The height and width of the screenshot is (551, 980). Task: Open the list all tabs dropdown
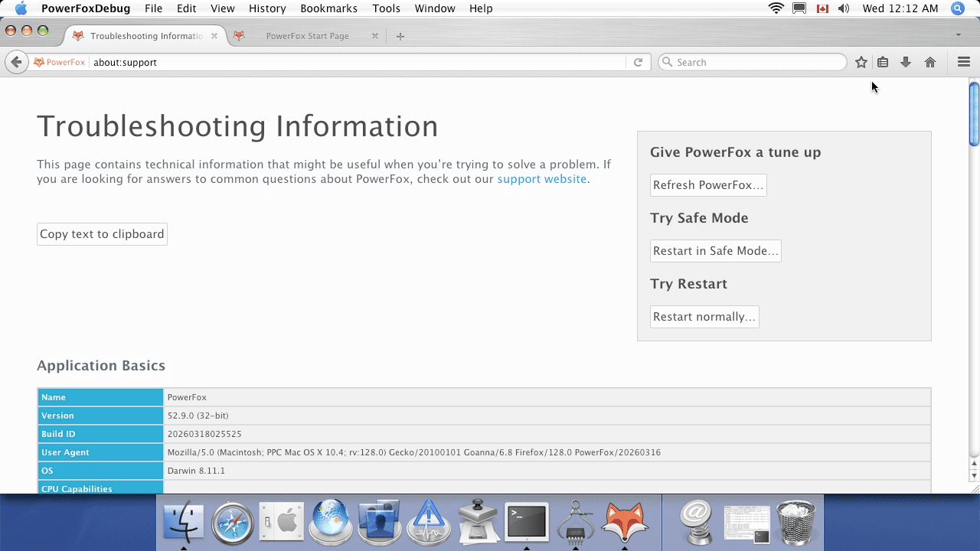[958, 35]
